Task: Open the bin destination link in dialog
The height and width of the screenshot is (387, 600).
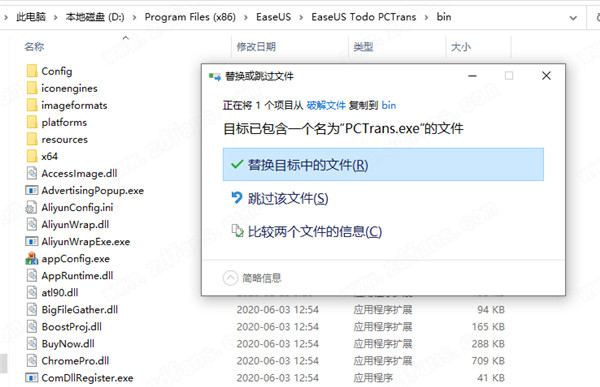Action: 389,105
